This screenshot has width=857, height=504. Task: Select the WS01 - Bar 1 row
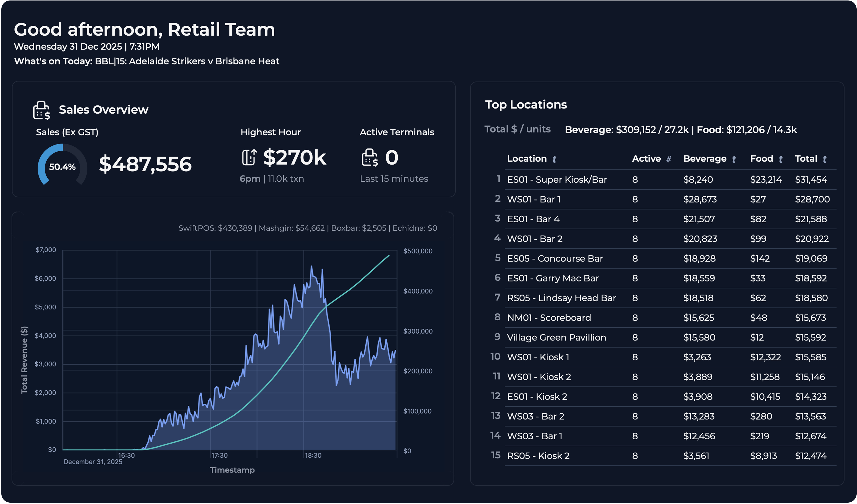tap(534, 199)
